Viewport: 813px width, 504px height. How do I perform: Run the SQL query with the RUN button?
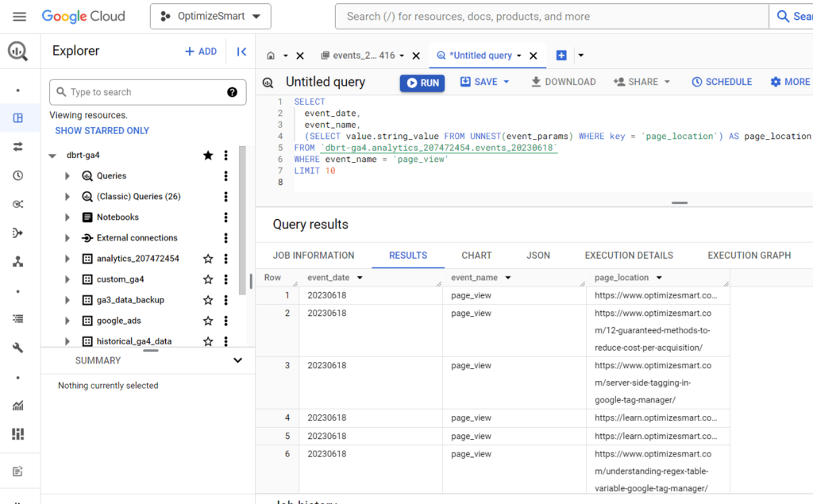(x=422, y=82)
